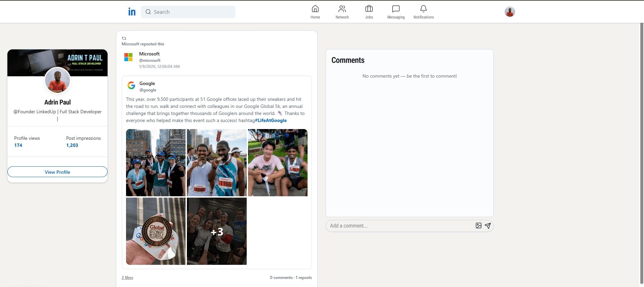Open the 2 likes link
Screen dimensions: 644x287
click(x=127, y=278)
